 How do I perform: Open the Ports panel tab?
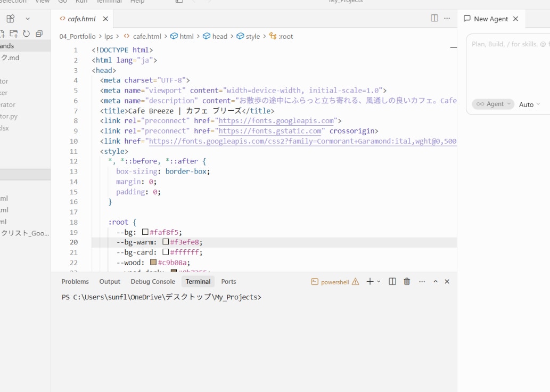228,281
